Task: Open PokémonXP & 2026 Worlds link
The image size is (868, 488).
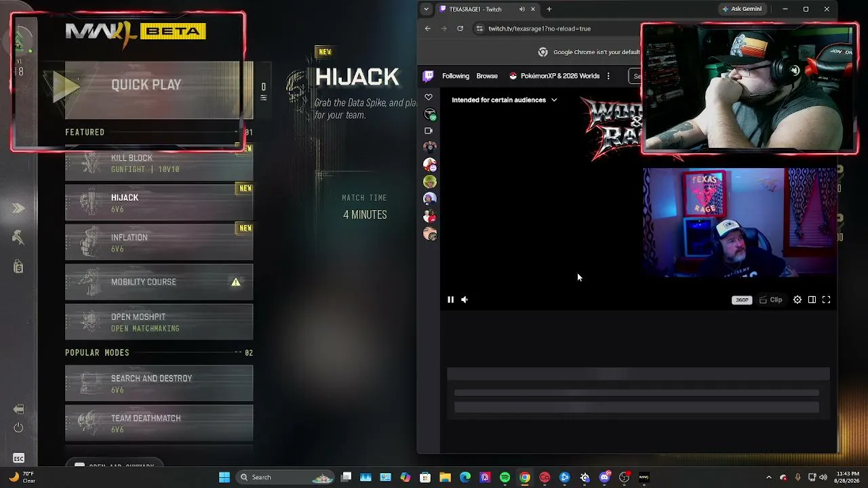Action: [x=554, y=76]
